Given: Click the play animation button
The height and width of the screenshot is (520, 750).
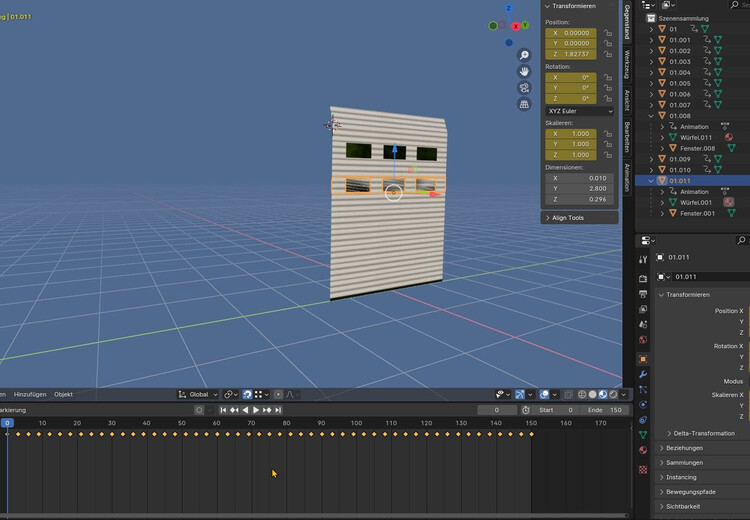Looking at the screenshot, I should pos(256,410).
